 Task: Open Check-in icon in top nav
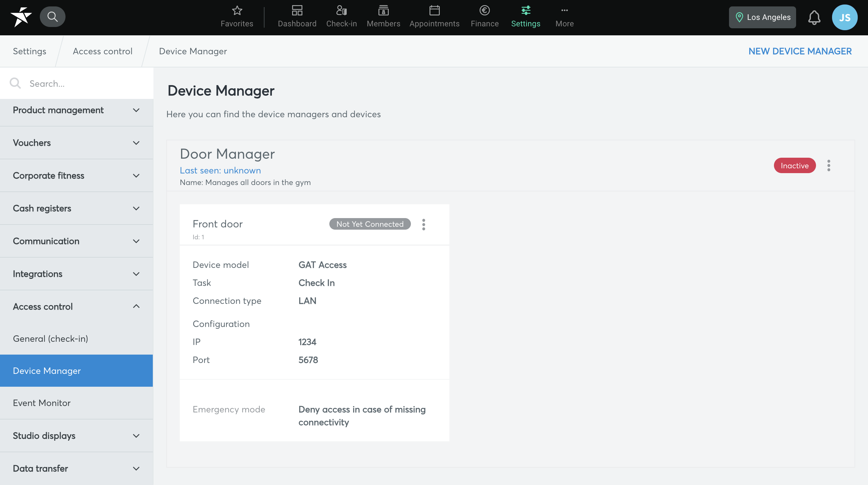(341, 11)
